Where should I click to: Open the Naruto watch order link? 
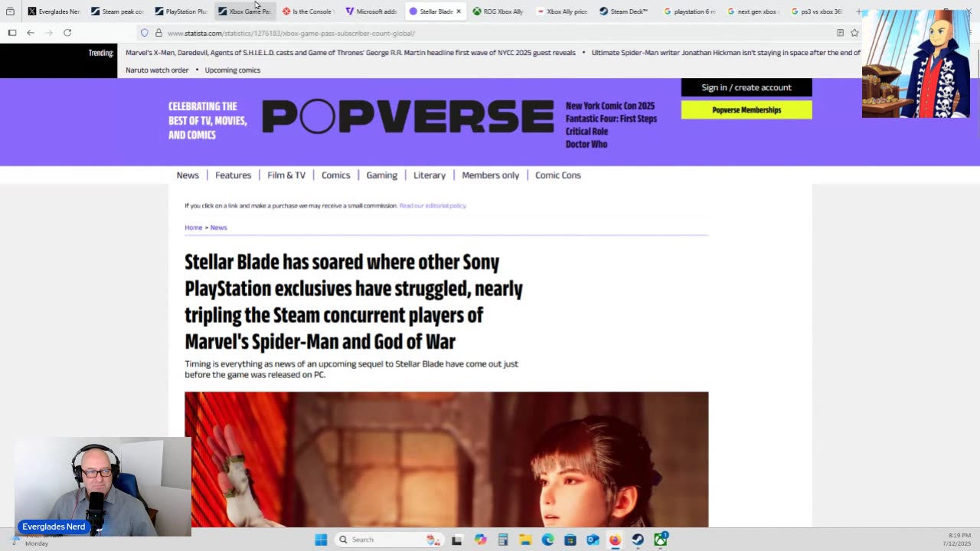[x=157, y=70]
